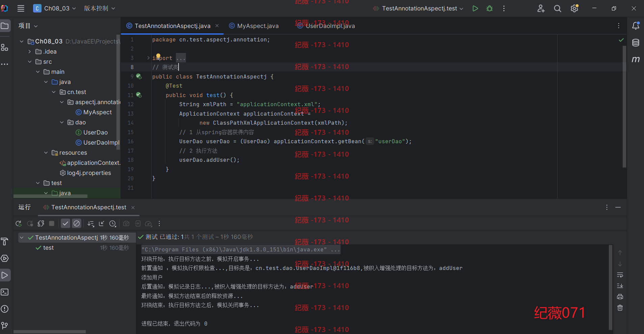Click run test gutter icon line 11
The height and width of the screenshot is (334, 644).
coord(139,95)
